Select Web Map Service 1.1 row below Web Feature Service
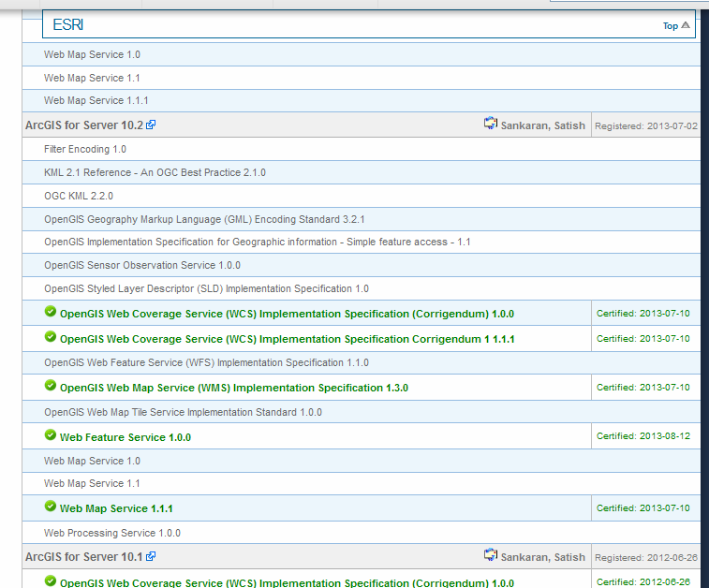 [361, 483]
